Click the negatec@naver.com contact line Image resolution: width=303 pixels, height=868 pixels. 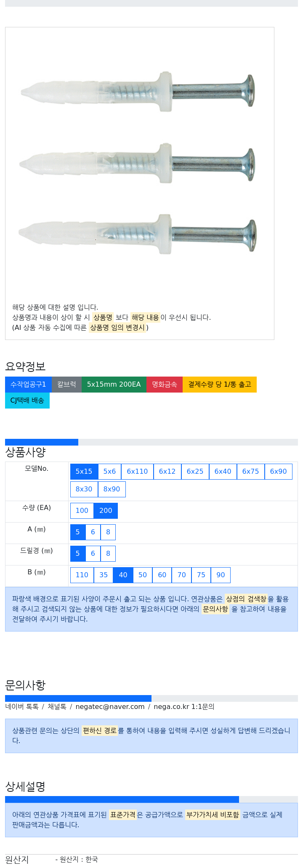110,707
